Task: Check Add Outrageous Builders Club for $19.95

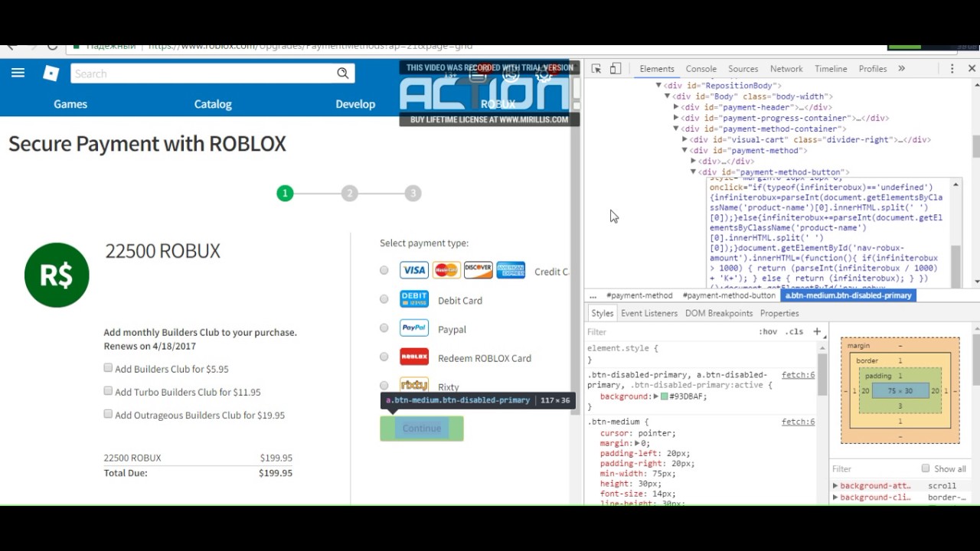Action: (108, 414)
